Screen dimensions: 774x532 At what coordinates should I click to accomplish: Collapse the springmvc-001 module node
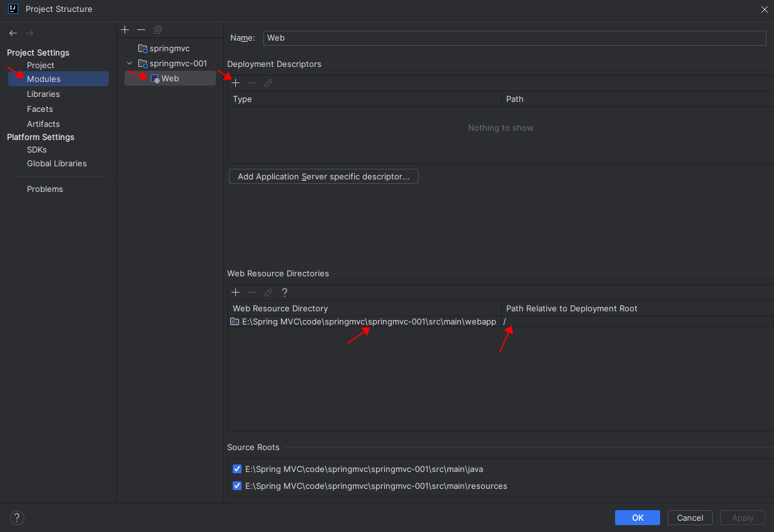tap(130, 63)
